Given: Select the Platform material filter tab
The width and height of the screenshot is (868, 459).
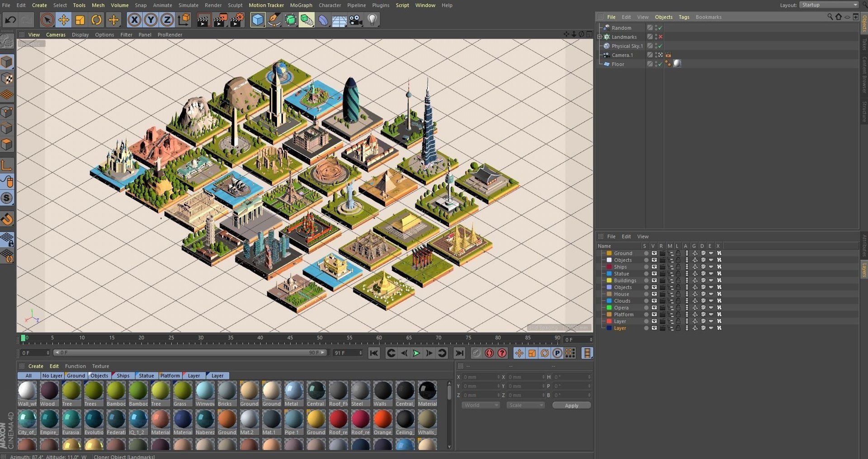Looking at the screenshot, I should [170, 376].
